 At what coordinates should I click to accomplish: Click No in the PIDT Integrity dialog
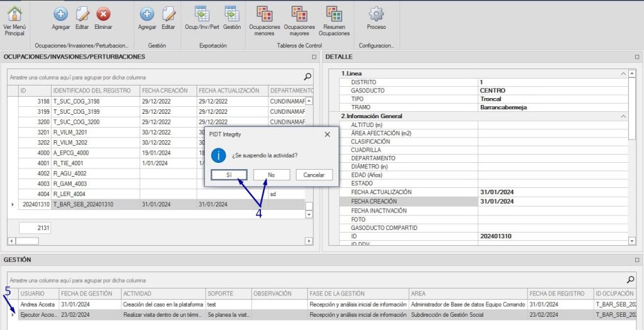tap(271, 175)
